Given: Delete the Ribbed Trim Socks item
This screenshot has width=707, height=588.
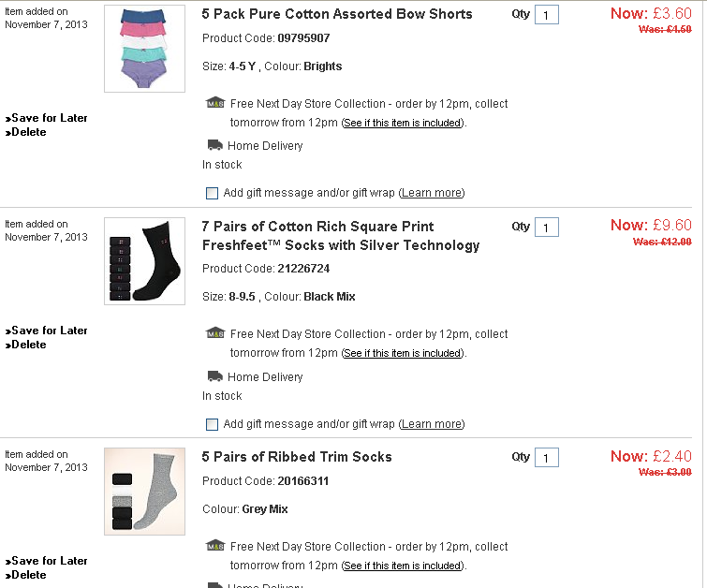Looking at the screenshot, I should click(29, 575).
